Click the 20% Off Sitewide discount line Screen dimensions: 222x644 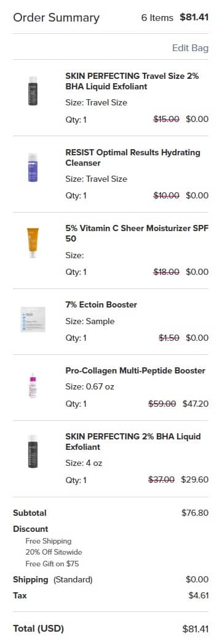[54, 552]
